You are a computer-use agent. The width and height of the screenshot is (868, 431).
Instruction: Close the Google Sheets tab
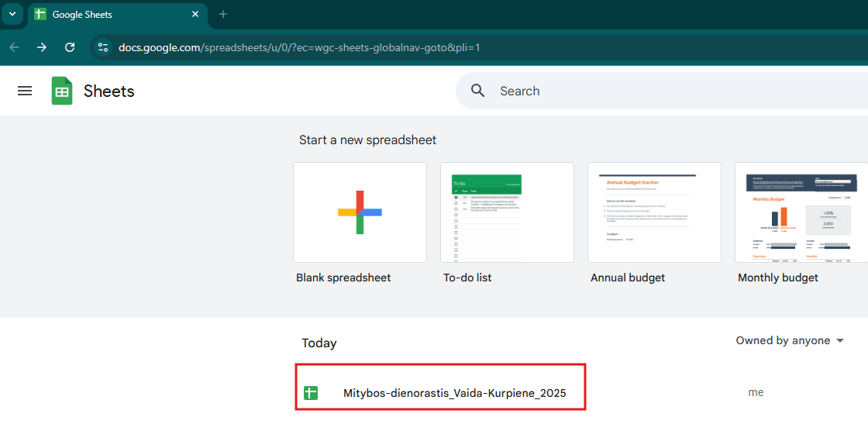195,15
